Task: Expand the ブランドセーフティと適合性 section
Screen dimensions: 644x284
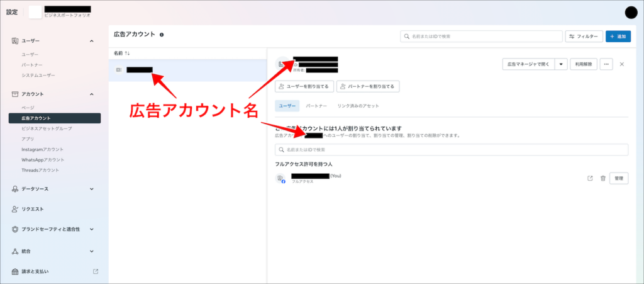Action: [92, 229]
